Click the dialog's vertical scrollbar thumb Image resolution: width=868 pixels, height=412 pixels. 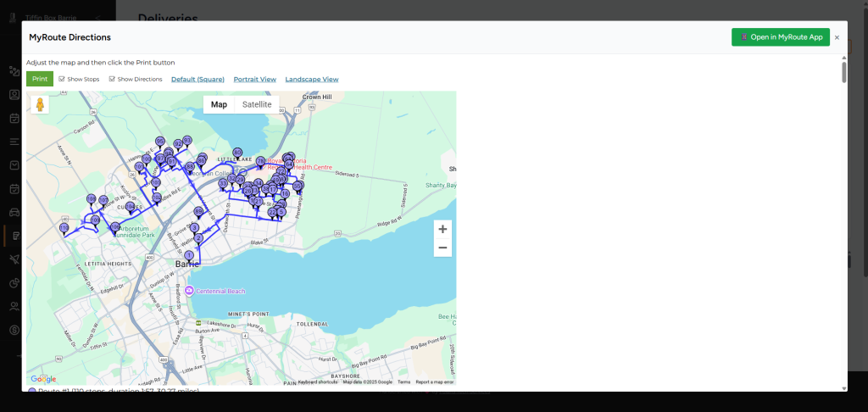pos(843,72)
